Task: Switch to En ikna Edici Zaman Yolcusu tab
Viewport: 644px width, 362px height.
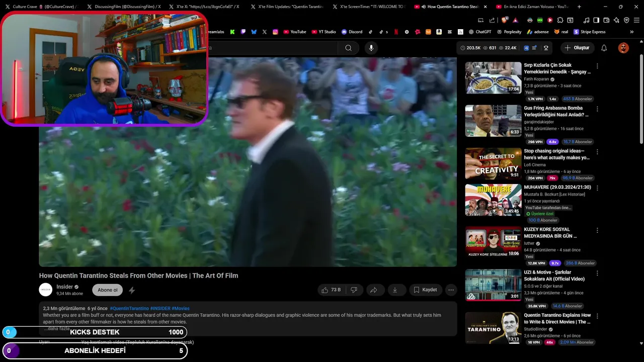Action: 533,7
